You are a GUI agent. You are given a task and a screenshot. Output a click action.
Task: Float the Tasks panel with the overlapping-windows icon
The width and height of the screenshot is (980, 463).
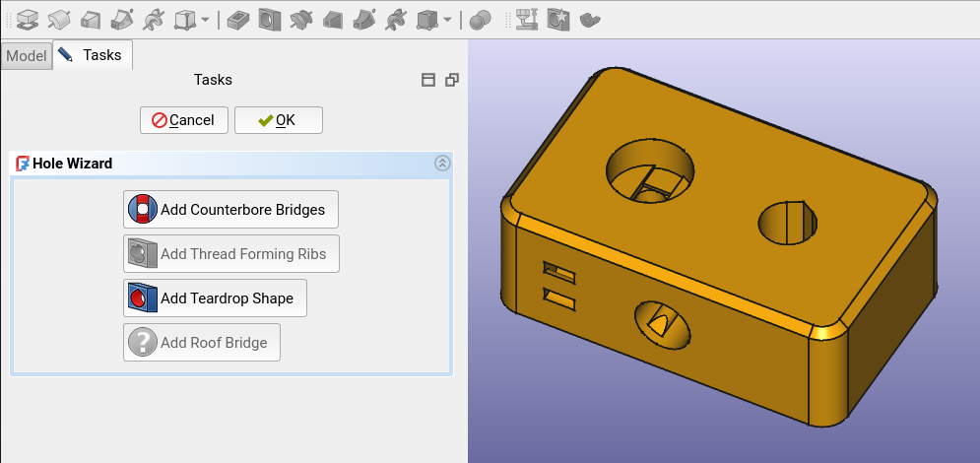(452, 80)
